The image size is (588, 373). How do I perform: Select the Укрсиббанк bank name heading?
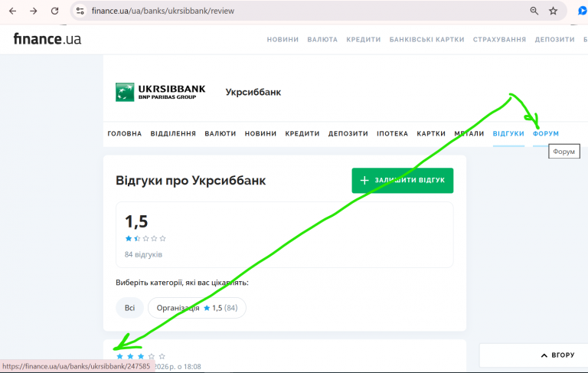point(253,93)
